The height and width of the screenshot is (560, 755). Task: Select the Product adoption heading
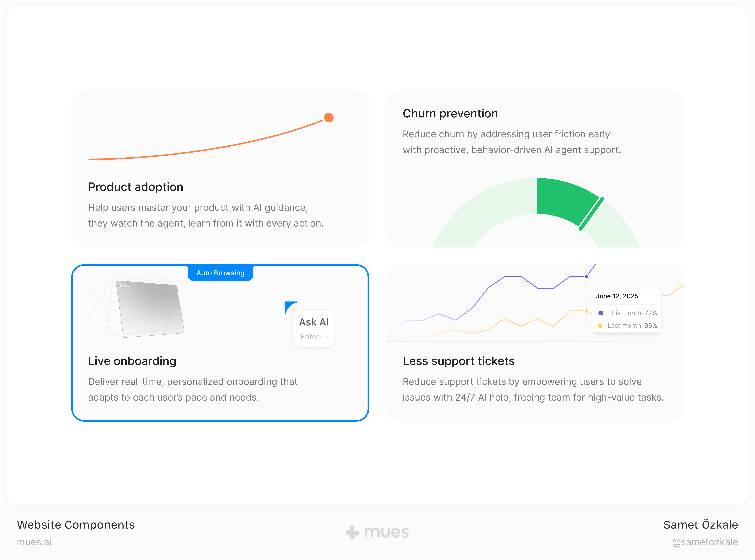click(x=136, y=187)
